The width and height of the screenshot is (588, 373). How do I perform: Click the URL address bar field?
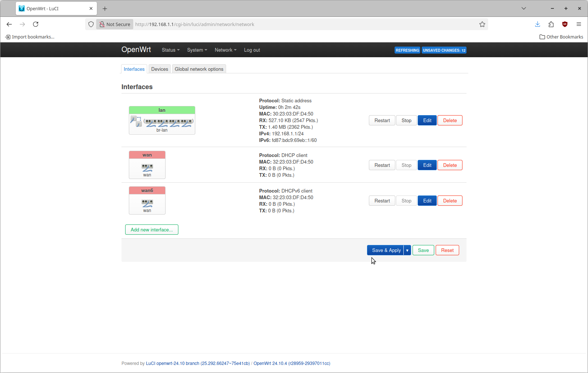pos(305,24)
